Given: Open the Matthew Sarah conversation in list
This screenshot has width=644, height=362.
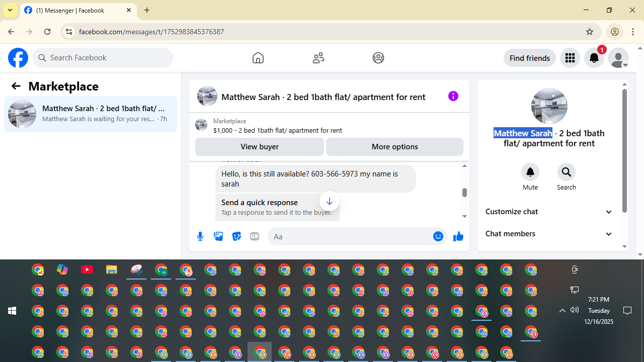Looking at the screenshot, I should [x=91, y=114].
